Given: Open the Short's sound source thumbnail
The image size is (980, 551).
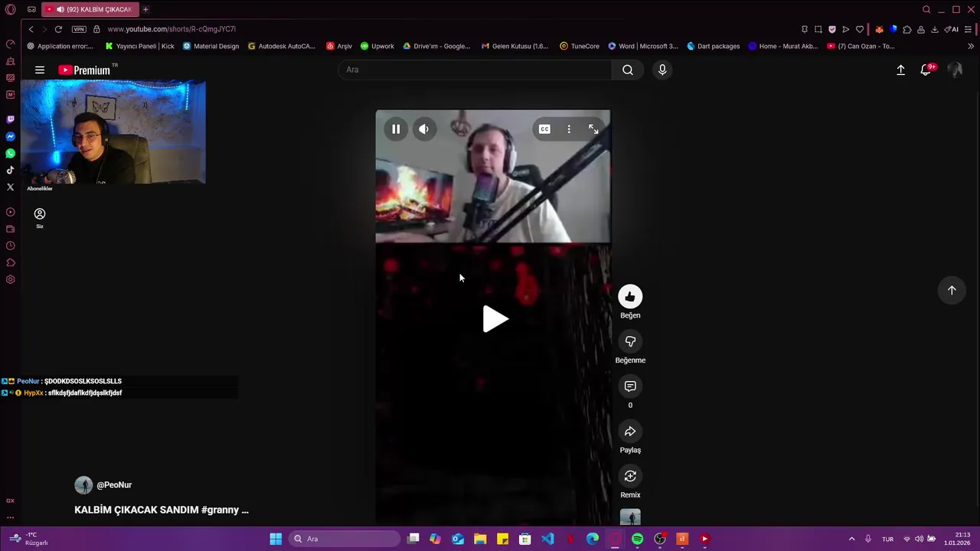Looking at the screenshot, I should point(630,517).
